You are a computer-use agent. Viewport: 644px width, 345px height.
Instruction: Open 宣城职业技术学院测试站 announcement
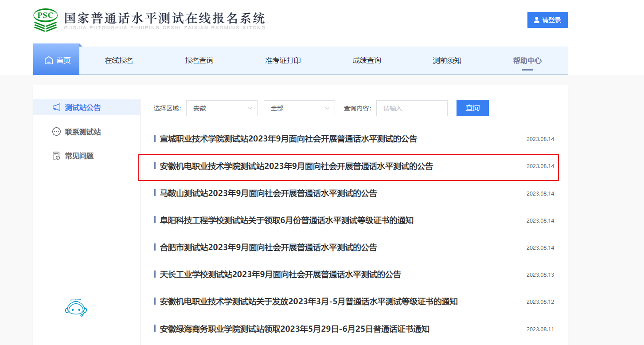289,139
